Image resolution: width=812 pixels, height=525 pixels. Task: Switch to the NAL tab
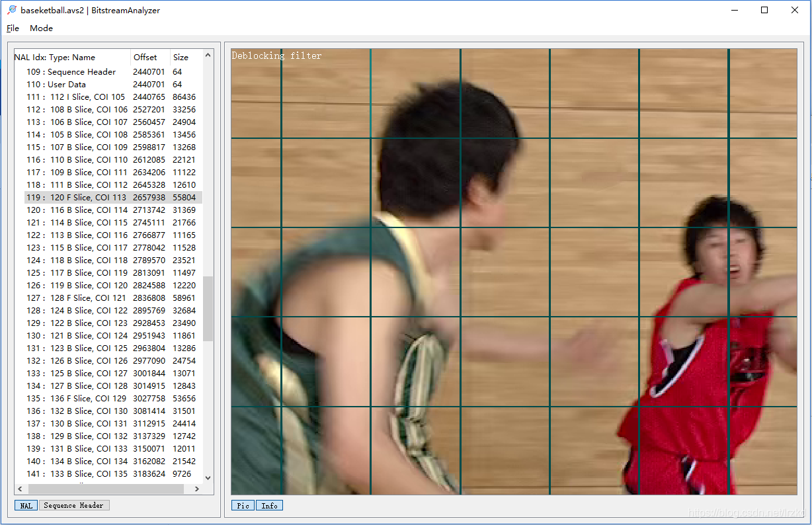(x=26, y=505)
